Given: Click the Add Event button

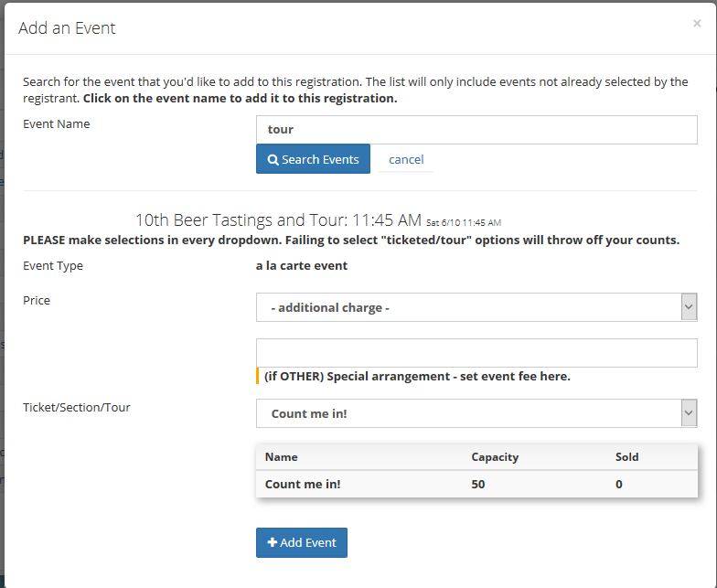Looking at the screenshot, I should point(302,543).
